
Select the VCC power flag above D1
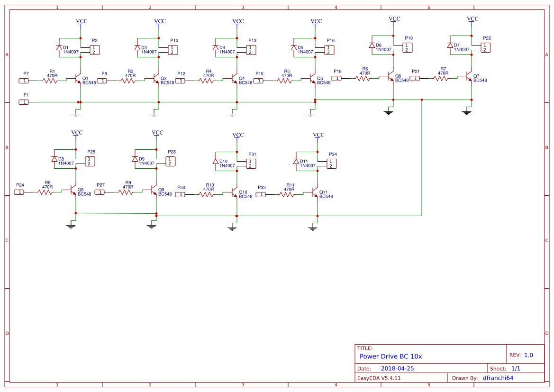point(79,23)
